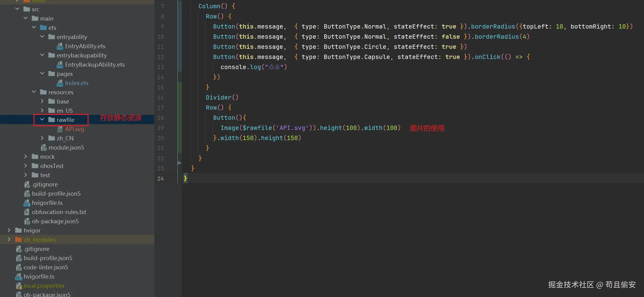644x297 pixels.
Task: Click line number 16 in the gutter
Action: tap(161, 97)
